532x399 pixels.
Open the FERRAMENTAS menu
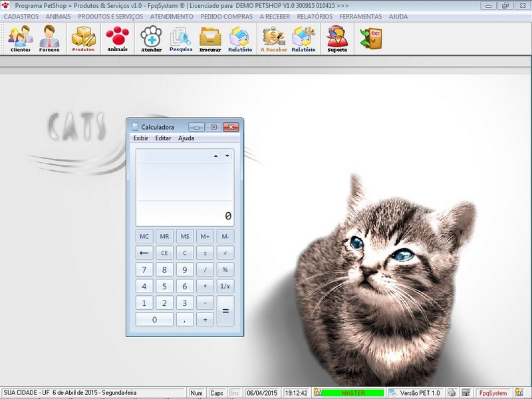[360, 16]
